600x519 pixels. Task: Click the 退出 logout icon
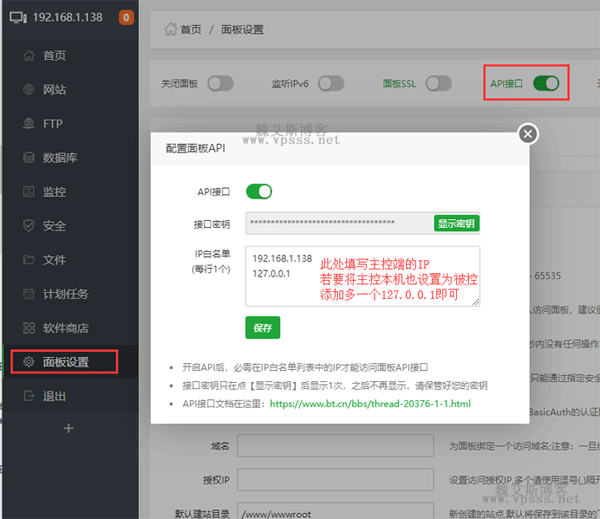27,396
